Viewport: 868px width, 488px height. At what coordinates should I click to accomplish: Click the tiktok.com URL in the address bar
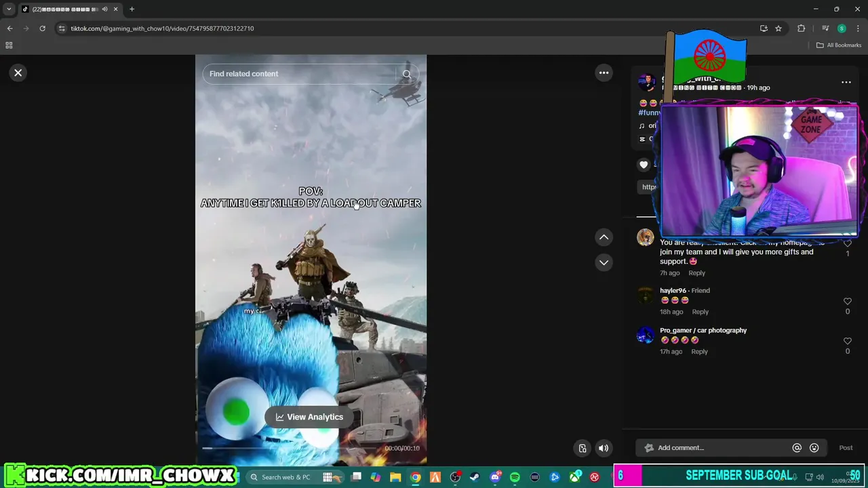pyautogui.click(x=162, y=28)
